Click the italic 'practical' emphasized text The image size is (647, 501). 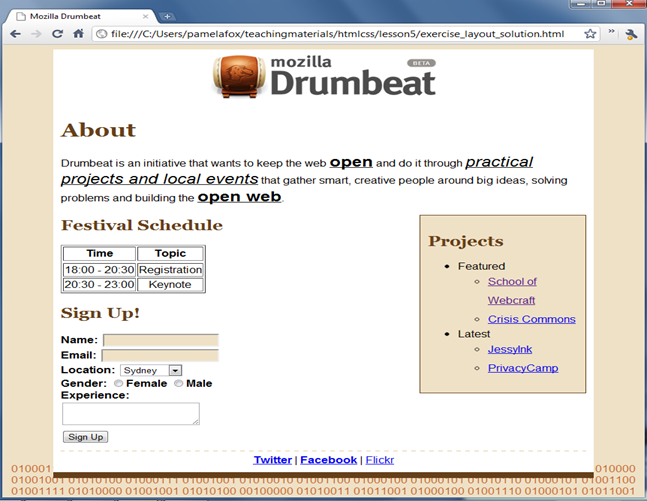tap(499, 162)
